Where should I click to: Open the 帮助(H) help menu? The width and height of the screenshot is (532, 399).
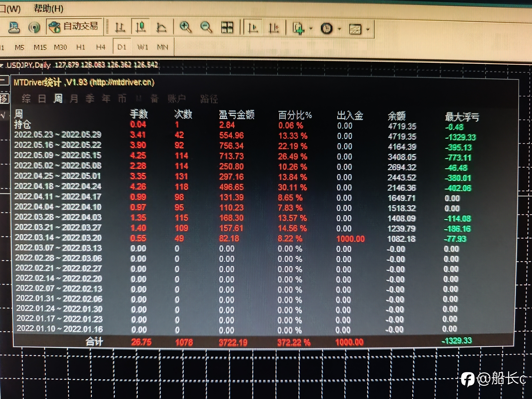[48, 9]
